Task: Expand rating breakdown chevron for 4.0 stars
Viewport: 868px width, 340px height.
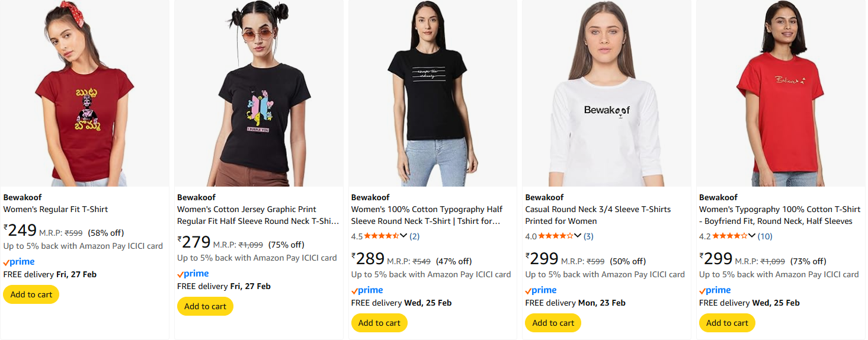Action: (x=578, y=236)
